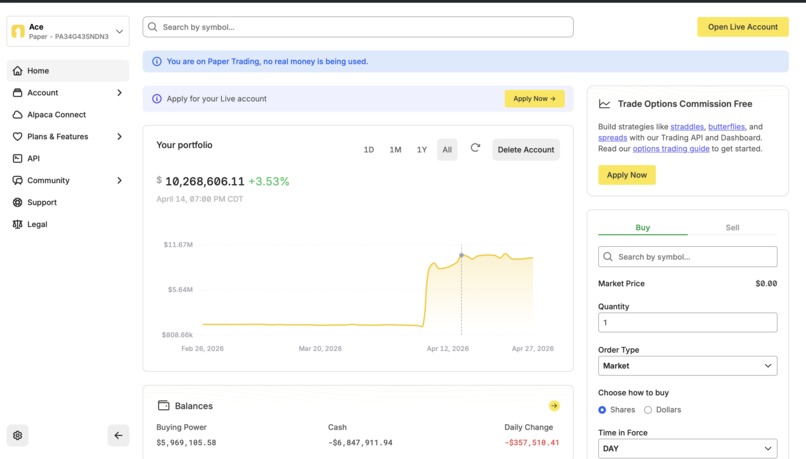Focus the order panel symbol search field

688,256
